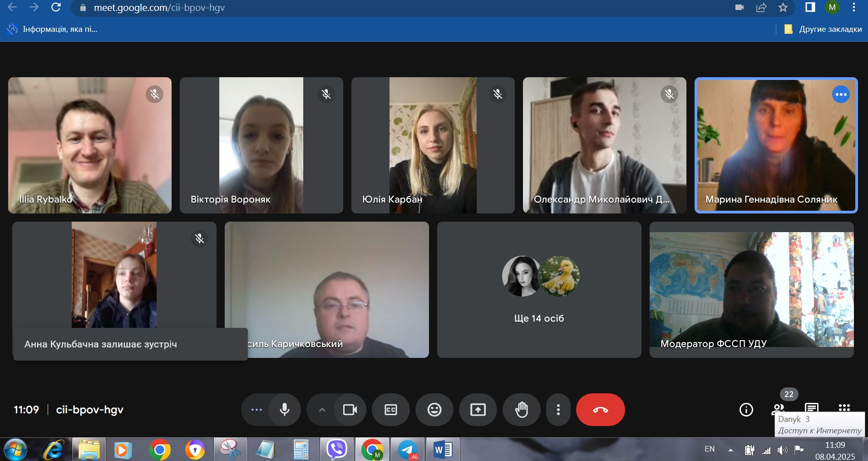868x461 pixels.
Task: Select Модератор ФССП УДУ video tile
Action: point(752,290)
